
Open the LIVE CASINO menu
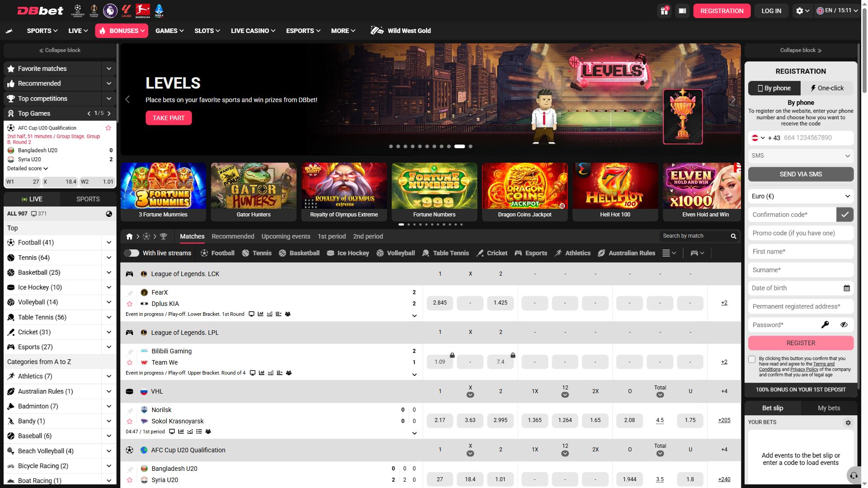point(253,31)
